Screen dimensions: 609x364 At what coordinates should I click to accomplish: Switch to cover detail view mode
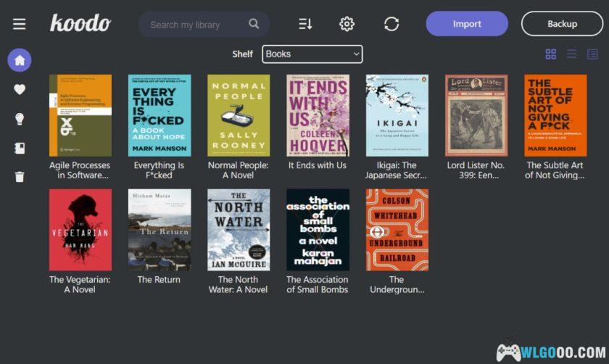592,54
